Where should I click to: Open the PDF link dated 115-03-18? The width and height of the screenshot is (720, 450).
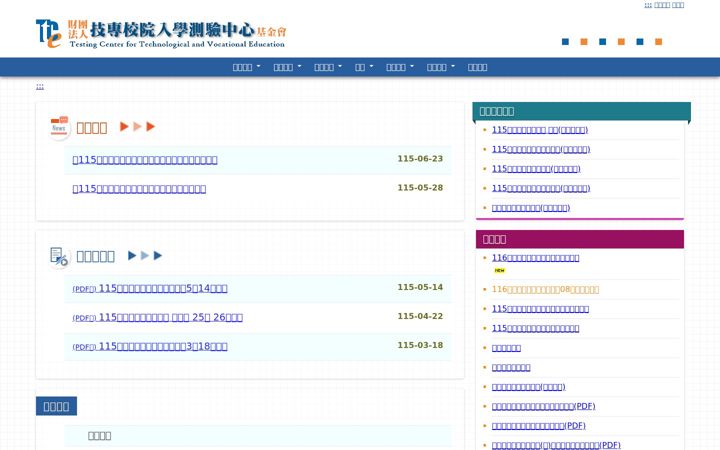click(x=150, y=346)
